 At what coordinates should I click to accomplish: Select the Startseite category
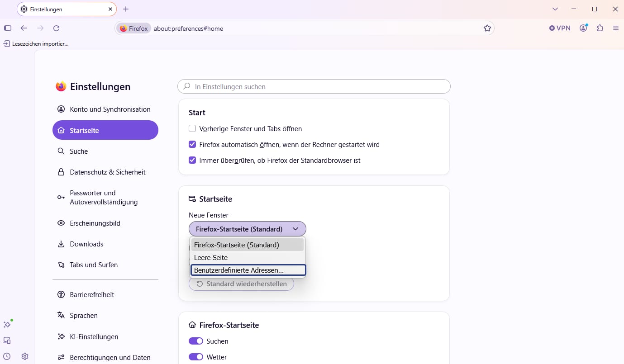tap(105, 130)
